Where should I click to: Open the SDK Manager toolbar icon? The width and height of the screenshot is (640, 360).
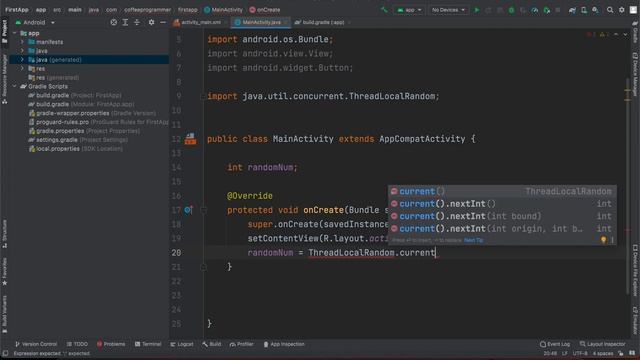[596, 10]
